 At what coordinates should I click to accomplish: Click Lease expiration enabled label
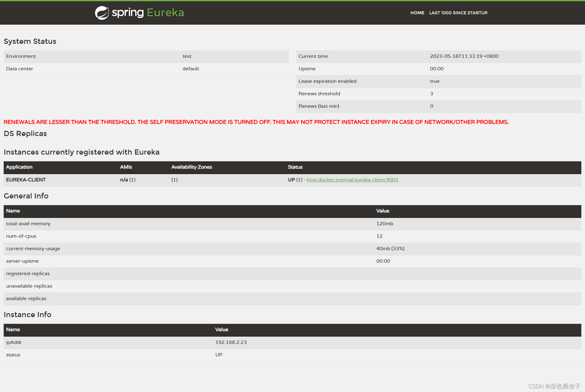tap(327, 81)
